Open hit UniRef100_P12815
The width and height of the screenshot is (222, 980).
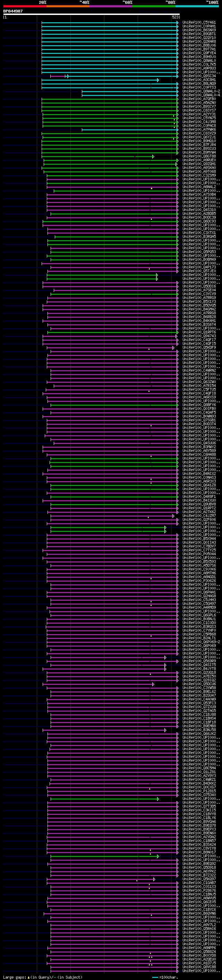click(199, 791)
